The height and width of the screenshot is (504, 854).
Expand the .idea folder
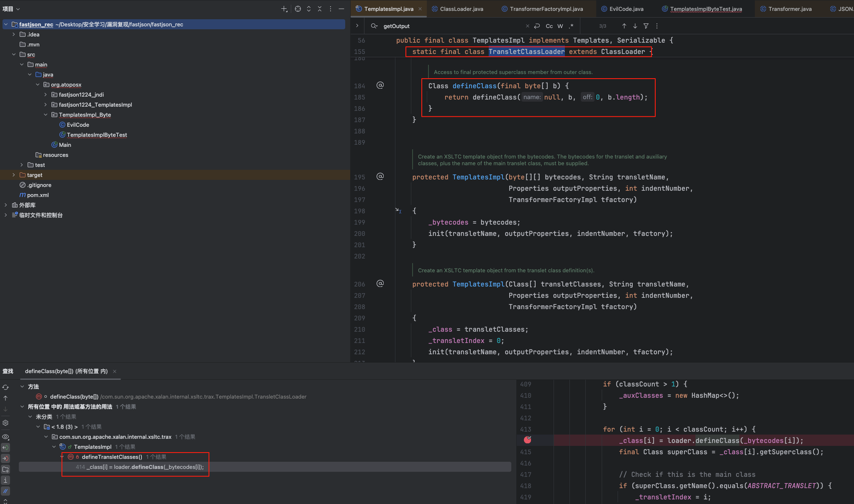(x=14, y=34)
